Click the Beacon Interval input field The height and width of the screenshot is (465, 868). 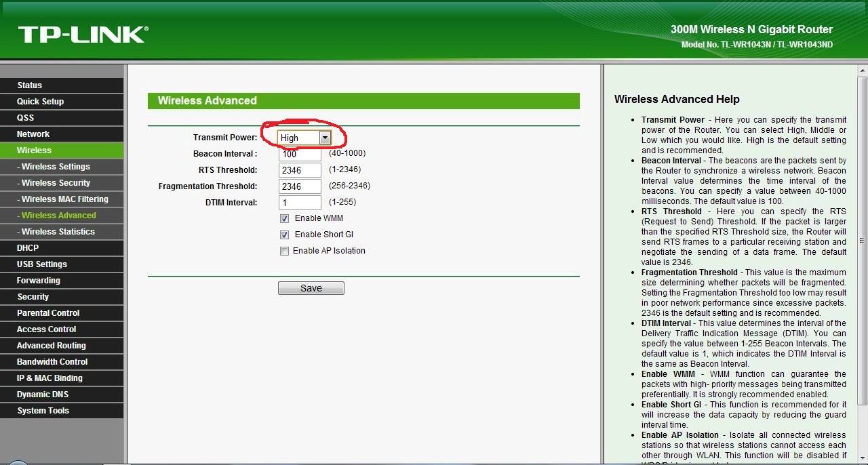(300, 154)
